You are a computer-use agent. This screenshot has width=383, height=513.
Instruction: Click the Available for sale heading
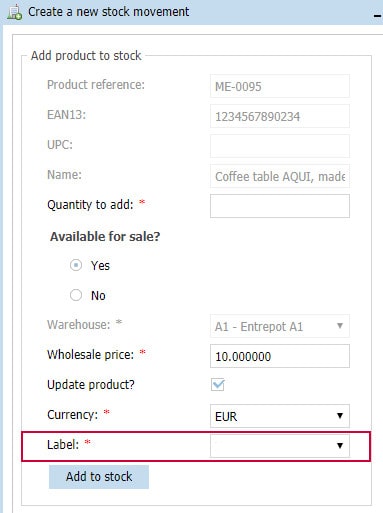point(105,236)
